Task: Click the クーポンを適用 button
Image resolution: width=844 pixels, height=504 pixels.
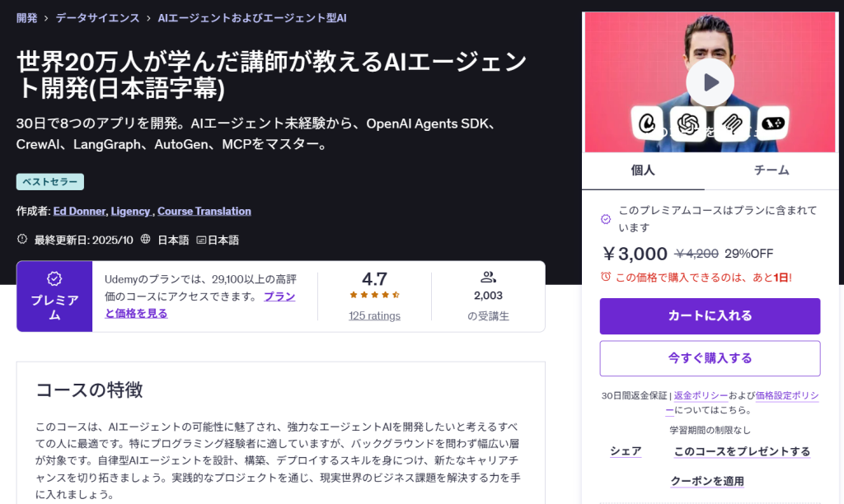Action: tap(707, 481)
